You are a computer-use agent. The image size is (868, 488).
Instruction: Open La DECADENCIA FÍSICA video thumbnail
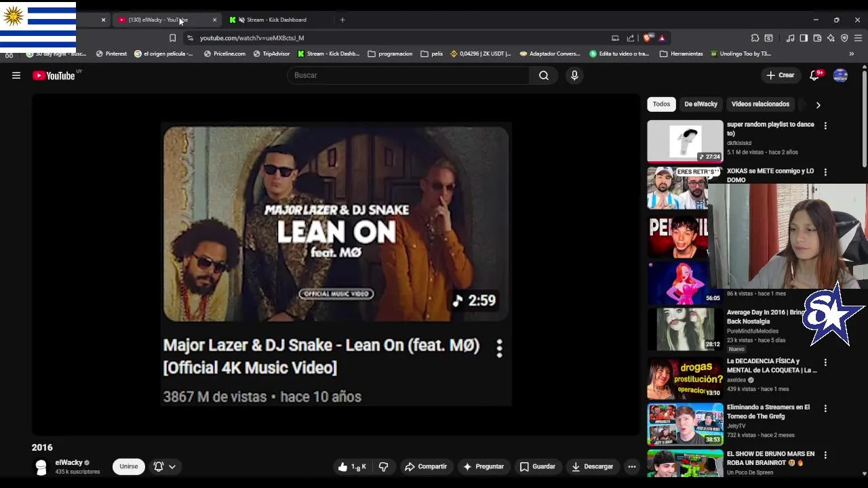pos(685,378)
